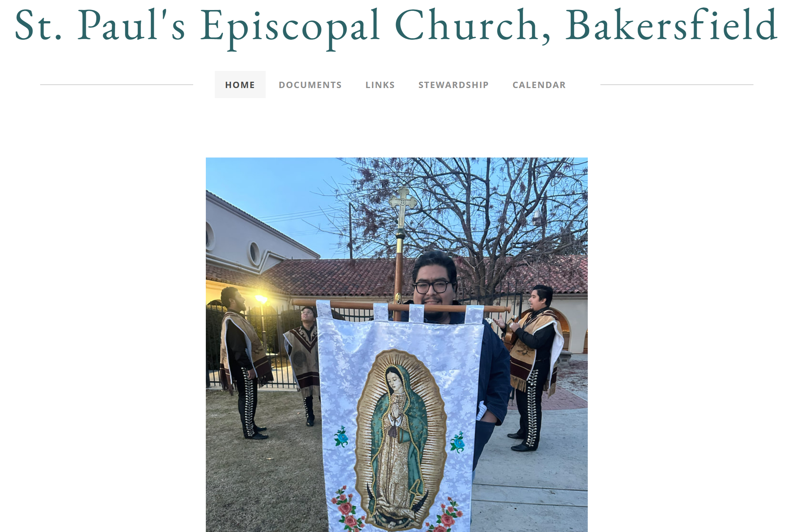Click the blue flower left of Guadalupe image

[x=341, y=437]
